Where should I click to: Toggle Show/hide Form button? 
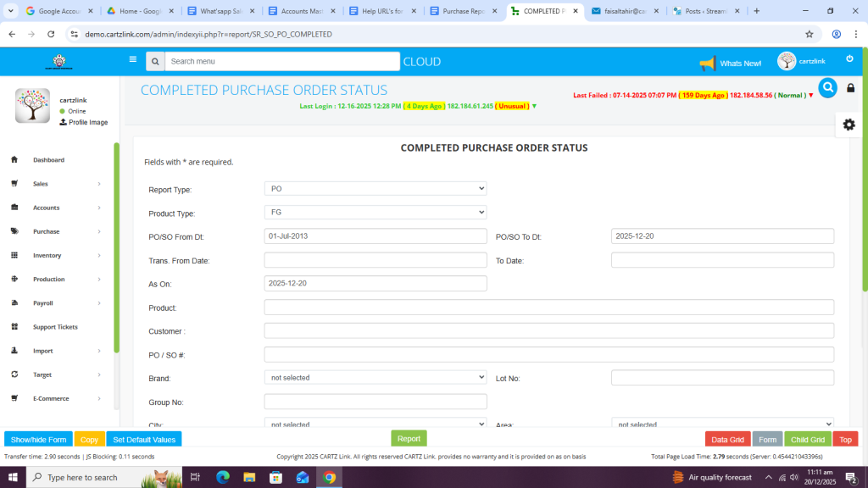(38, 439)
